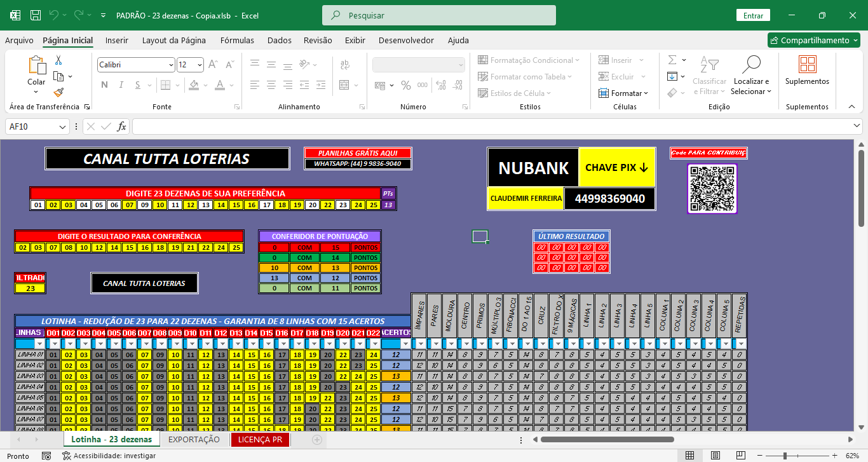
Task: Open the filter dropdown under D01 column
Action: pos(55,344)
